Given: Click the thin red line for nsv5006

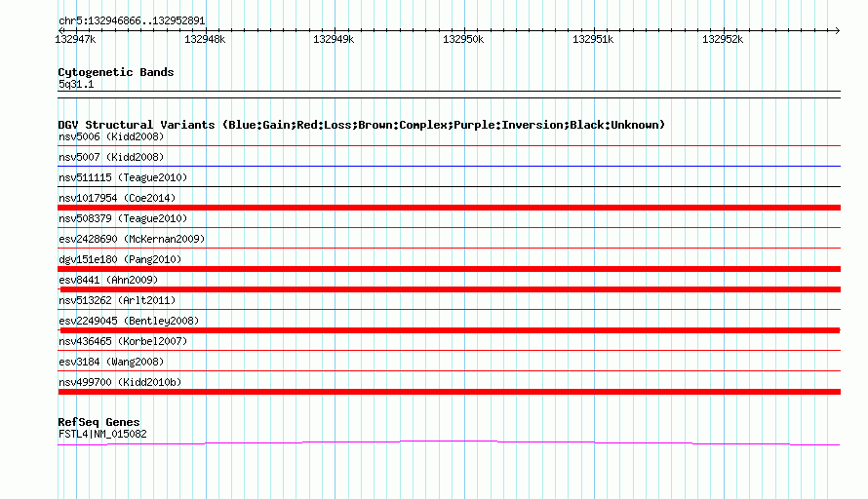Looking at the screenshot, I should (x=449, y=145).
